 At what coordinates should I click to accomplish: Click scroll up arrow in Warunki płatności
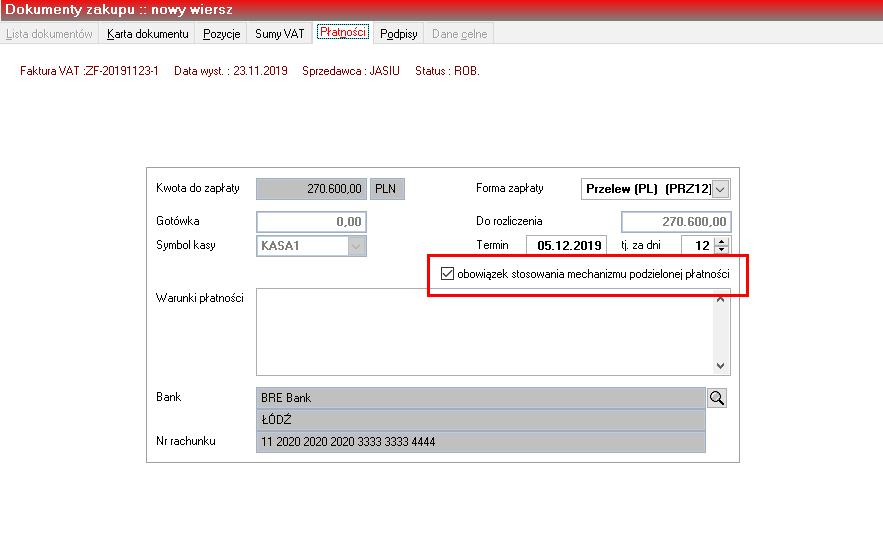pos(720,299)
